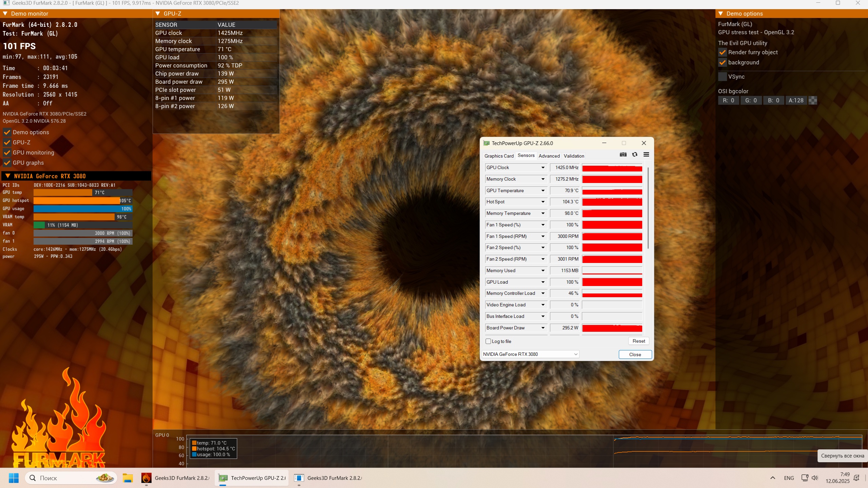Screen dimensions: 868x488
Task: Click 'Свернуть все окна' show desktop tooltip
Action: [842, 456]
